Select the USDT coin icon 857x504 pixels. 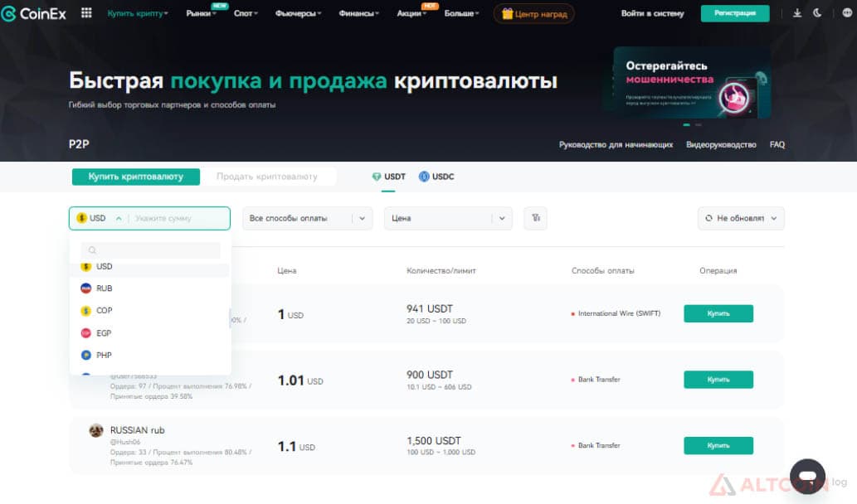click(377, 177)
